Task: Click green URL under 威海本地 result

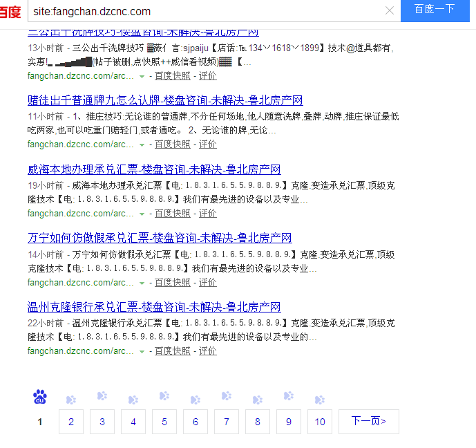Action: click(x=80, y=214)
